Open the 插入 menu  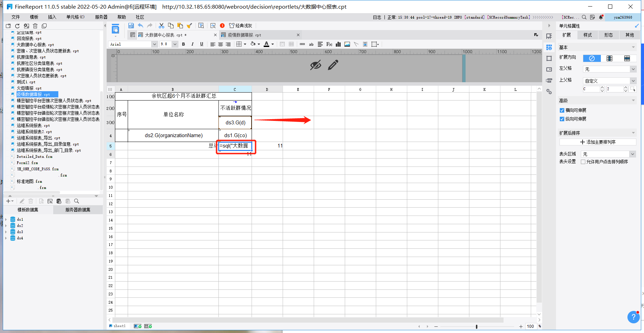click(x=52, y=17)
